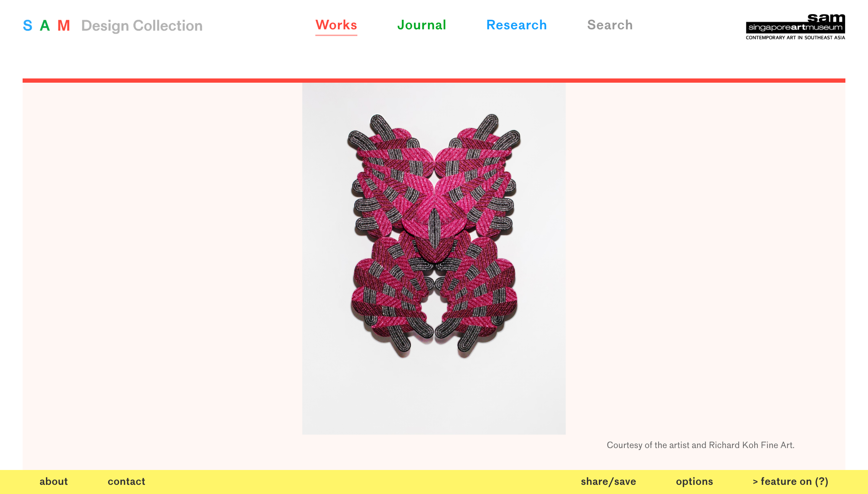
Task: Click the green A logo letter
Action: (45, 26)
